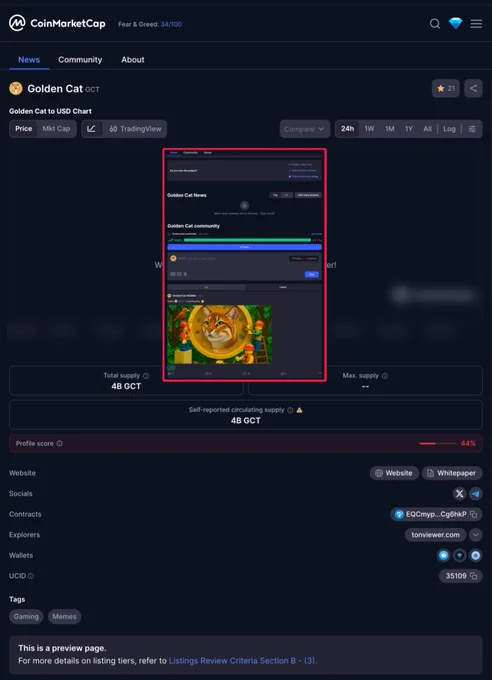This screenshot has width=492, height=680.
Task: Open the About tab
Action: pyautogui.click(x=133, y=60)
